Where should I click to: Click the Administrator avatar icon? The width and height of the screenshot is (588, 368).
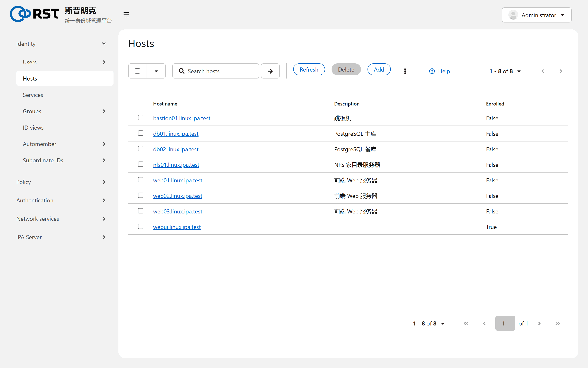tap(513, 15)
